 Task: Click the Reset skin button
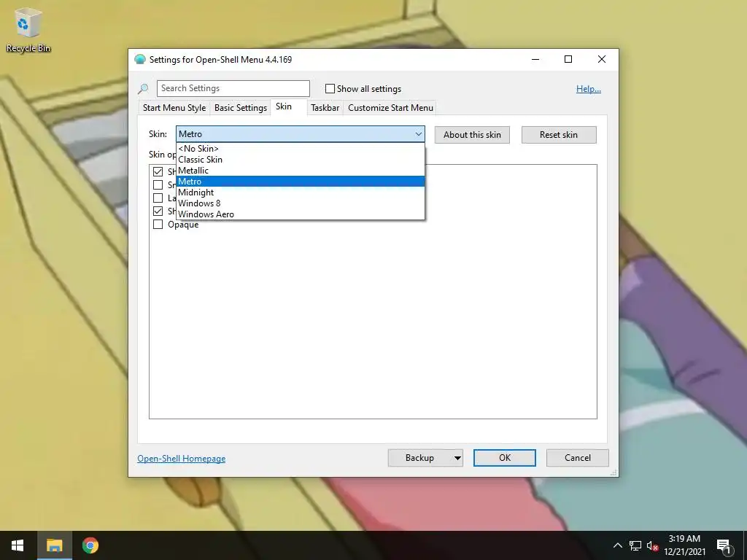559,135
